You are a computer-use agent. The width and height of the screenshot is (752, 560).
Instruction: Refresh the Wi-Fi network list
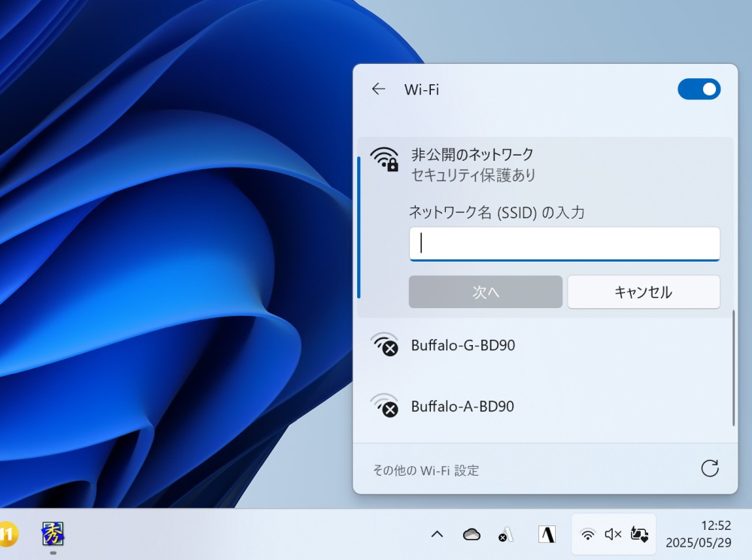[709, 469]
